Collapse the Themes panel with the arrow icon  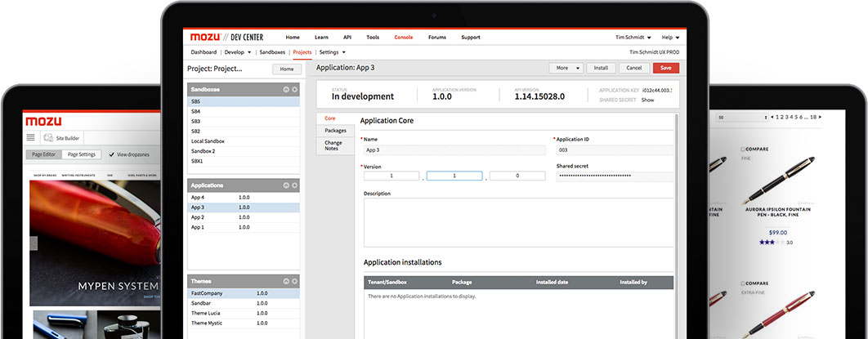pos(286,281)
